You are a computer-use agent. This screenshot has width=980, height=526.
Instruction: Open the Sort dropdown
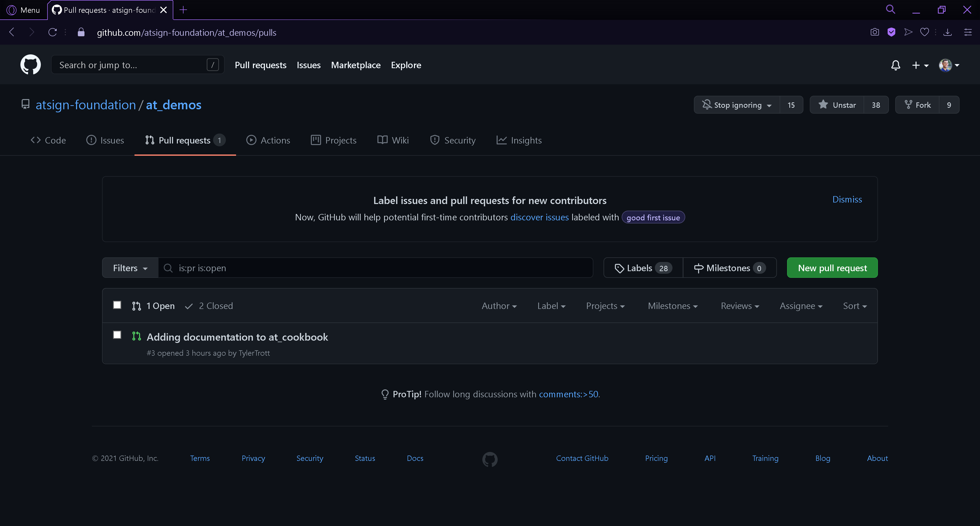tap(855, 306)
